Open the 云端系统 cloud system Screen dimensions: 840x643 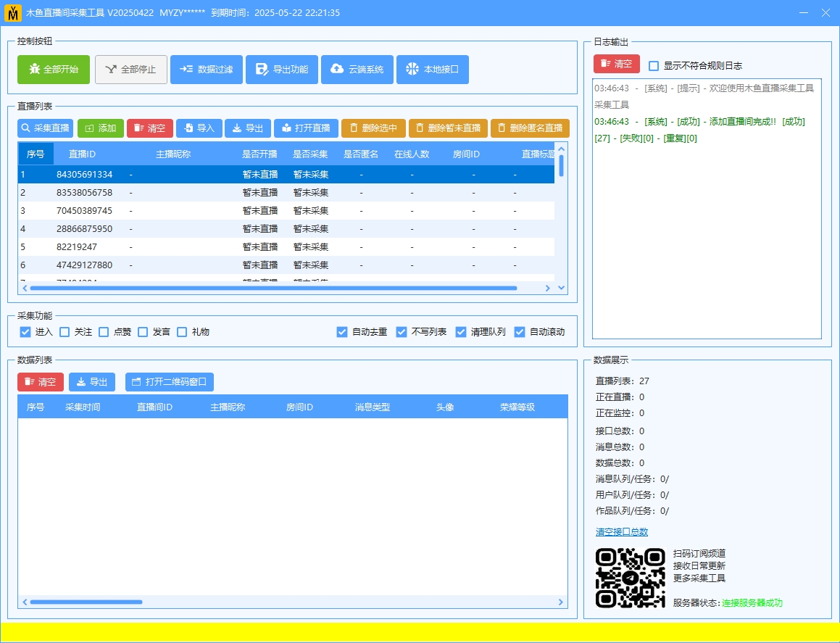[357, 70]
